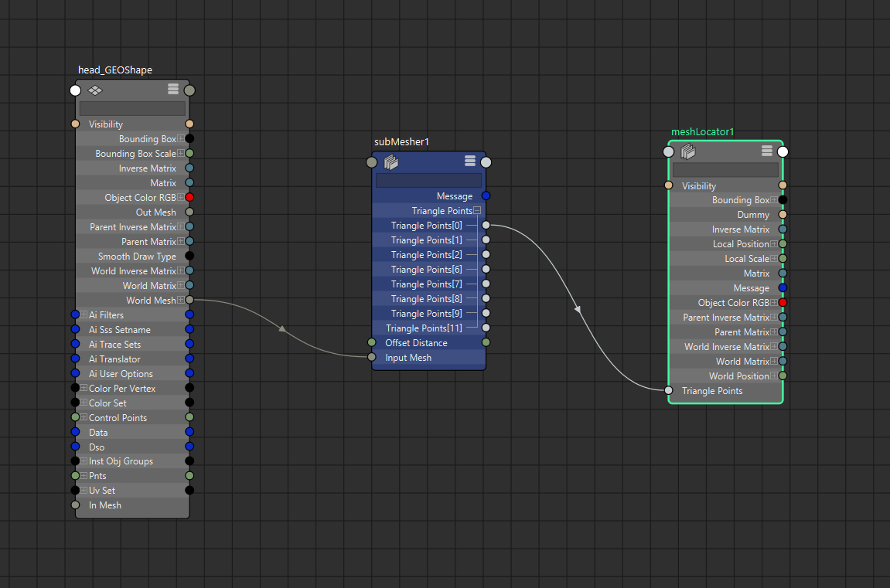Expand Control Points attribute on head_GEOShape
Image resolution: width=890 pixels, height=588 pixels.
84,417
